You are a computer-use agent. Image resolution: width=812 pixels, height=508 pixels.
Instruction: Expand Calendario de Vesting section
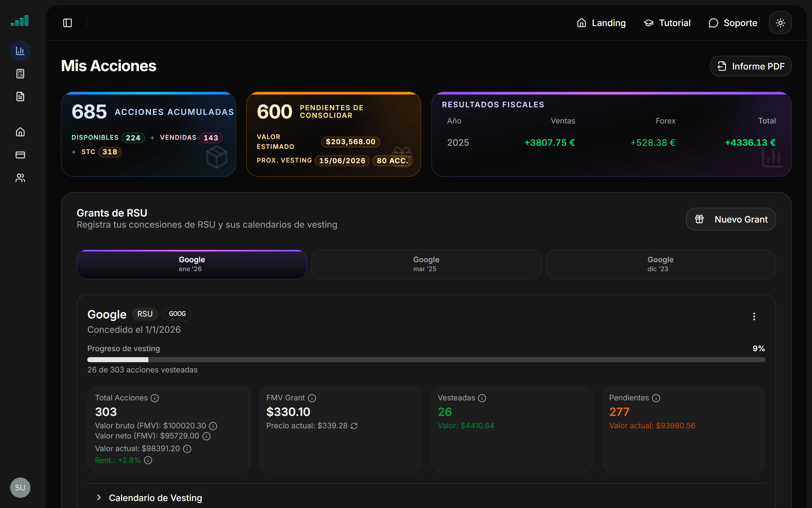click(x=149, y=498)
